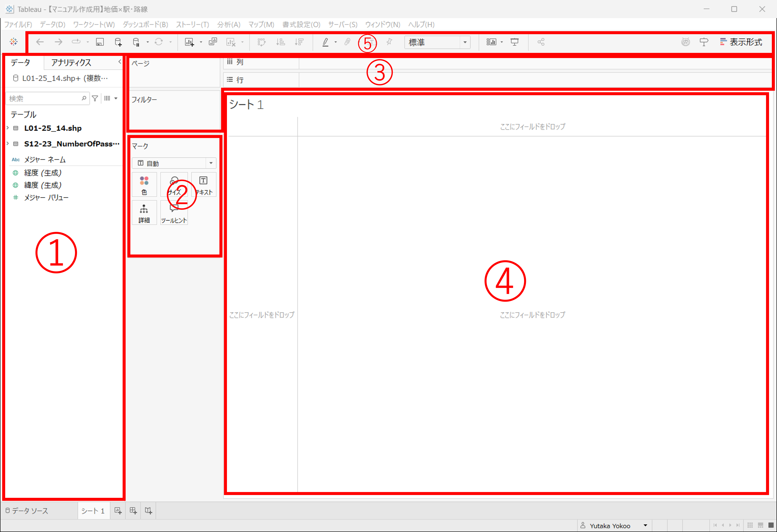Open 分析(A) menu
Image resolution: width=777 pixels, height=532 pixels.
pos(229,24)
